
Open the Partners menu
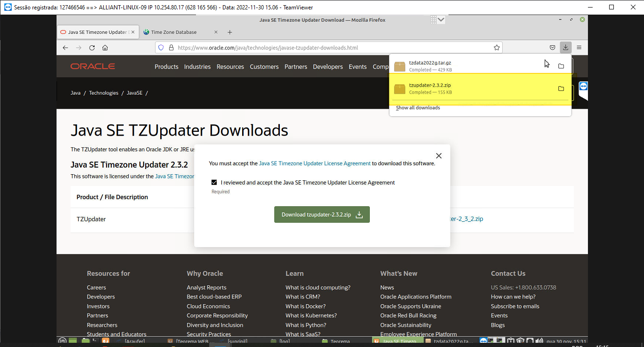coord(296,67)
